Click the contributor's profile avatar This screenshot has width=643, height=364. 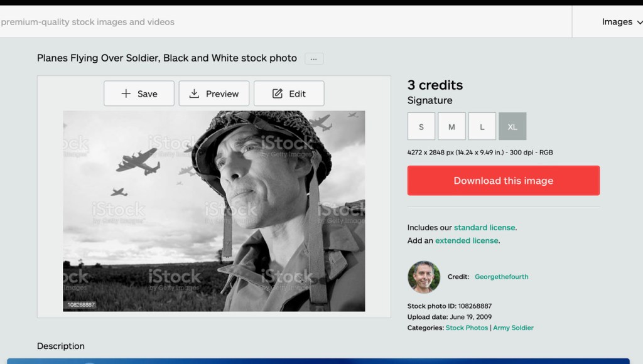(424, 277)
